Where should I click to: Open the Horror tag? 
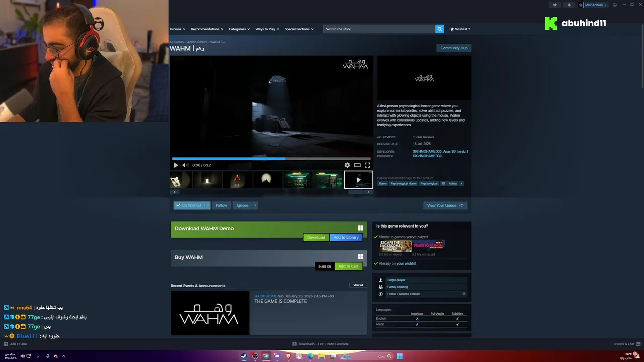pos(383,184)
